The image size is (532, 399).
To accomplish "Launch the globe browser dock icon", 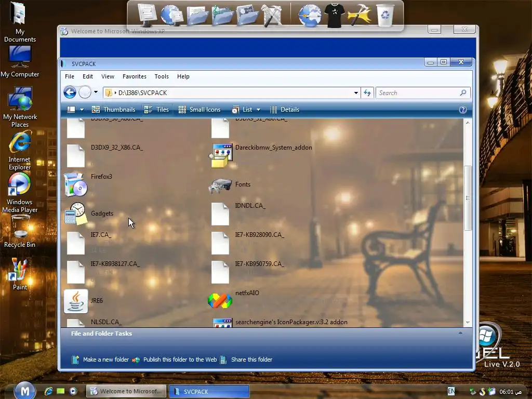I will pyautogui.click(x=310, y=15).
